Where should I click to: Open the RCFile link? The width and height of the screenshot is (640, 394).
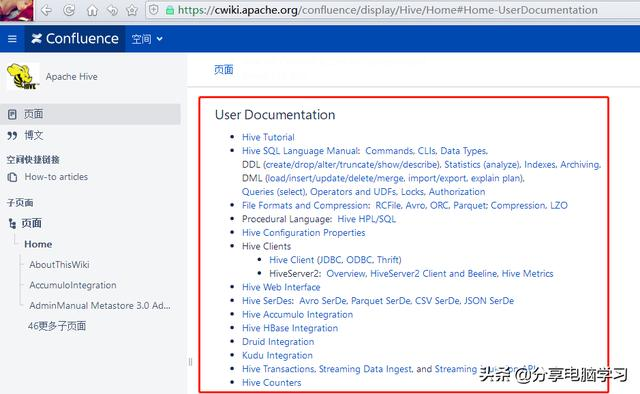[389, 205]
